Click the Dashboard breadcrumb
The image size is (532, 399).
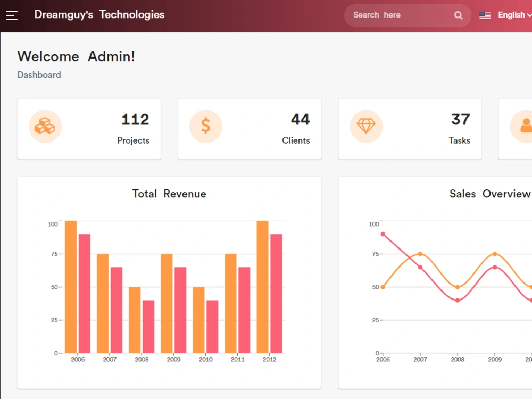[x=39, y=74]
